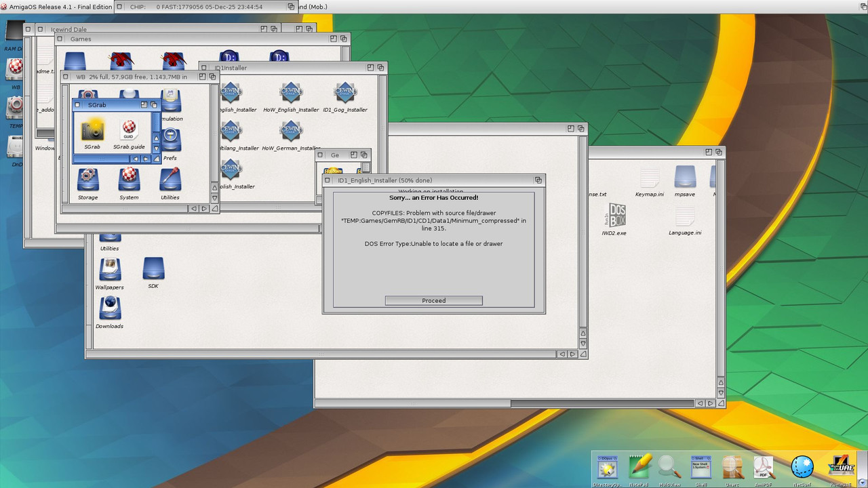Select the IWD2.exe DOSBox icon
Image resolution: width=868 pixels, height=488 pixels.
[x=614, y=216]
